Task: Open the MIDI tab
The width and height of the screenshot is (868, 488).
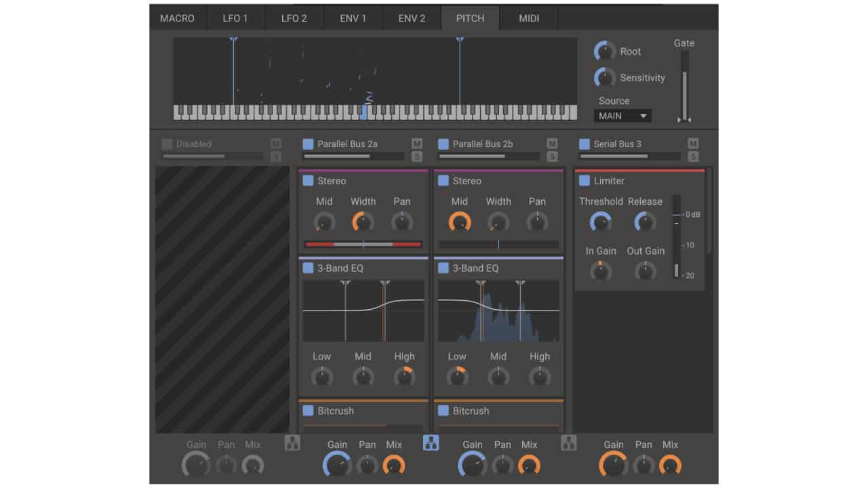Action: [529, 18]
